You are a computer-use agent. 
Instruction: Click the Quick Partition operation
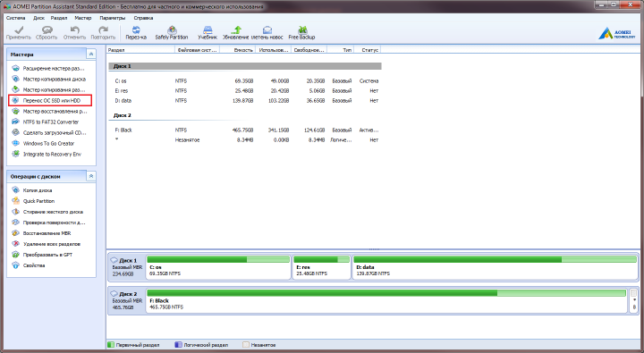pyautogui.click(x=33, y=201)
